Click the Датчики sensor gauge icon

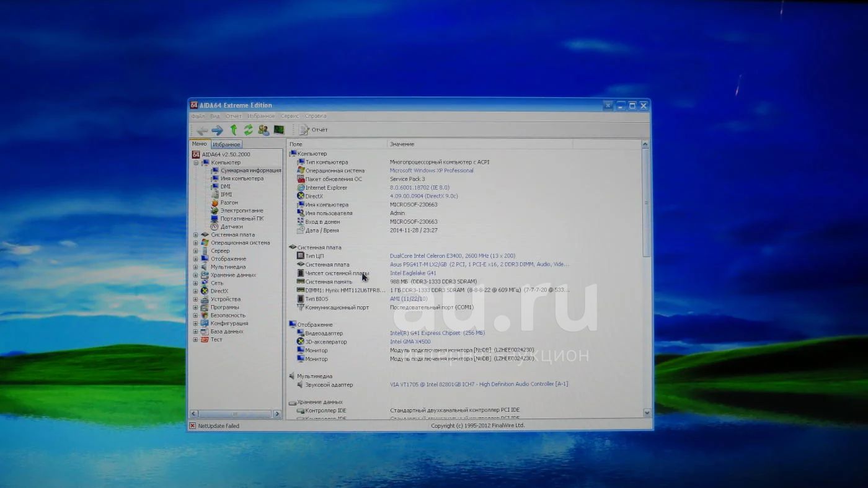[215, 227]
